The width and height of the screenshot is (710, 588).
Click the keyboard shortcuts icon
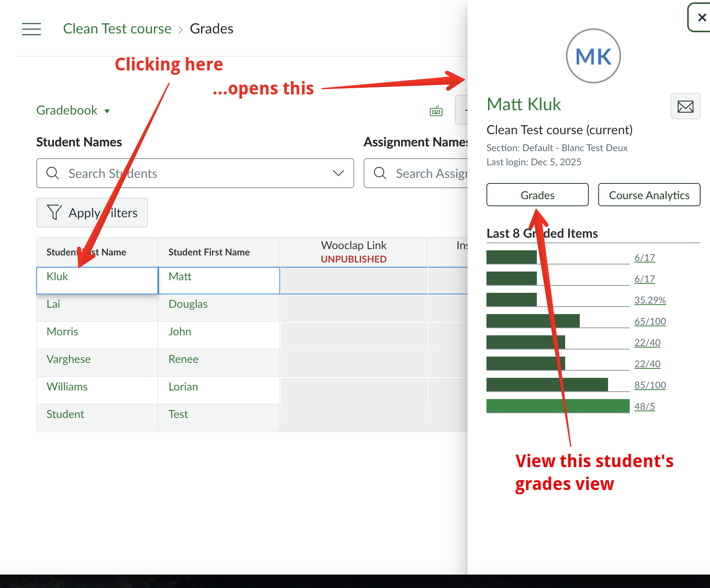[436, 111]
